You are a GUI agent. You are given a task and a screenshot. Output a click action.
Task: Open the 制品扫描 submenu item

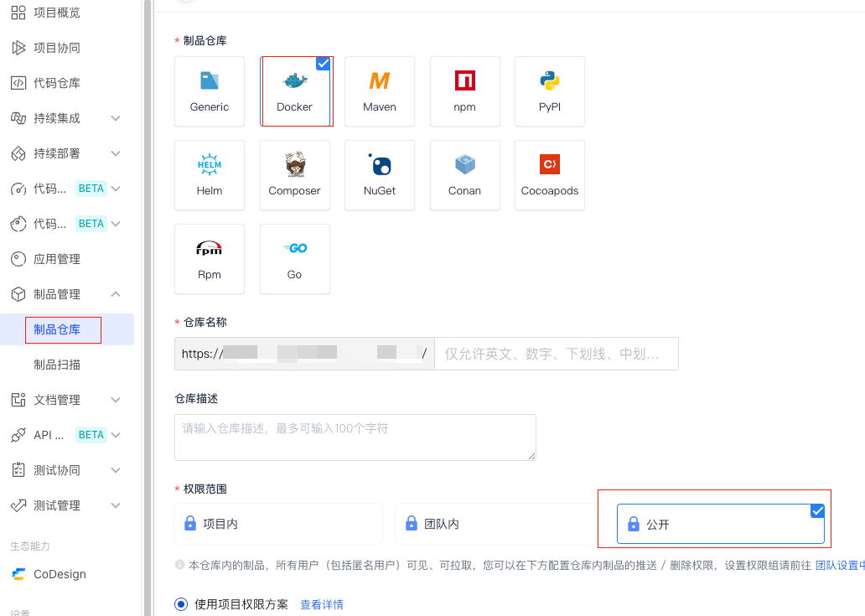pyautogui.click(x=57, y=365)
